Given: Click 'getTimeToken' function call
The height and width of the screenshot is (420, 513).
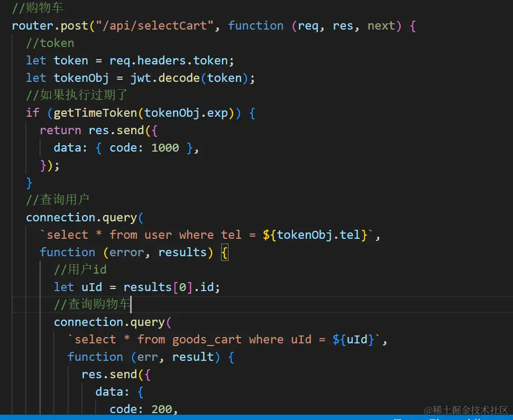Looking at the screenshot, I should (x=95, y=113).
